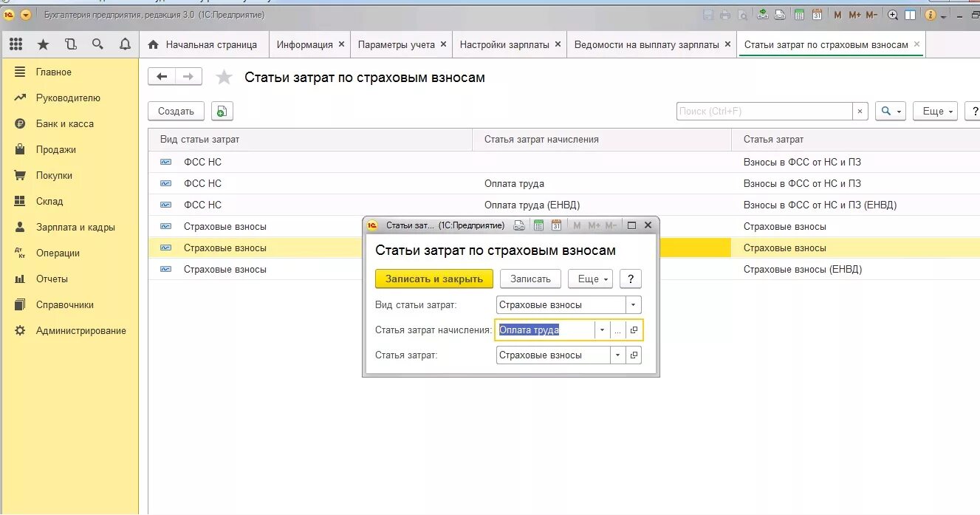Click the M- button in main toolbar
The height and width of the screenshot is (515, 980).
coord(871,15)
